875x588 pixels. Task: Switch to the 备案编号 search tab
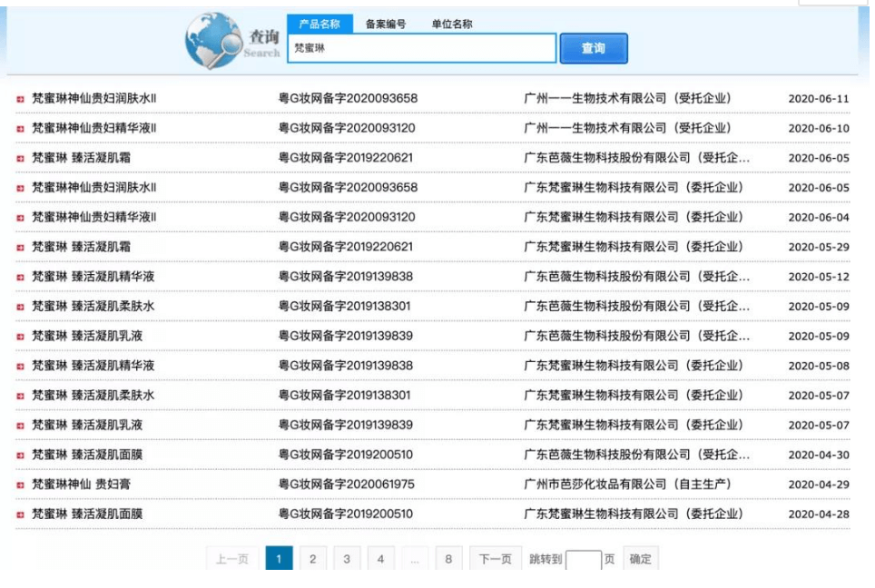386,24
